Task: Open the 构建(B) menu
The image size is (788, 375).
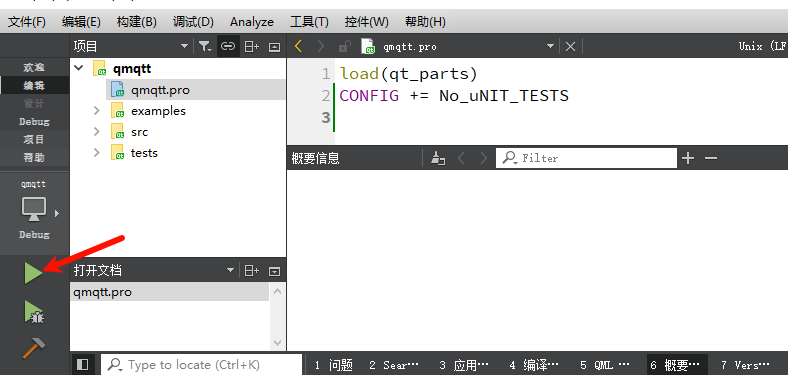Action: coord(137,22)
